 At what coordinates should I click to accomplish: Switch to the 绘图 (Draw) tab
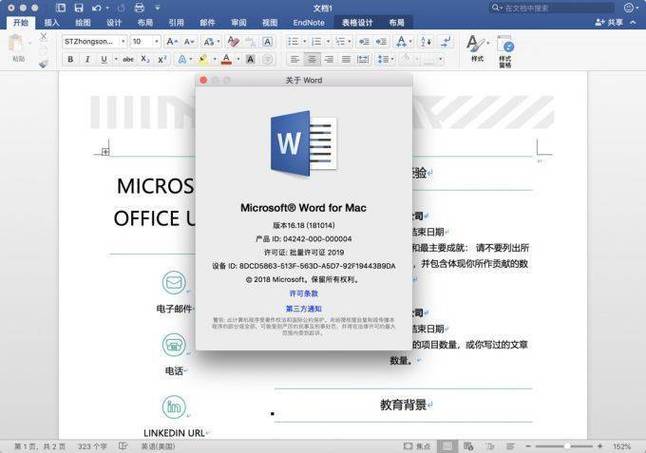click(83, 23)
